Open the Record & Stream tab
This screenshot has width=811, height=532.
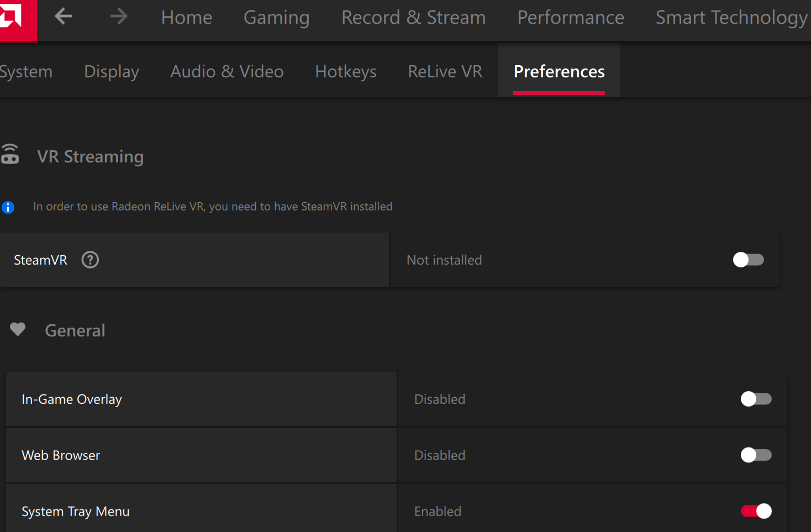[x=414, y=18]
